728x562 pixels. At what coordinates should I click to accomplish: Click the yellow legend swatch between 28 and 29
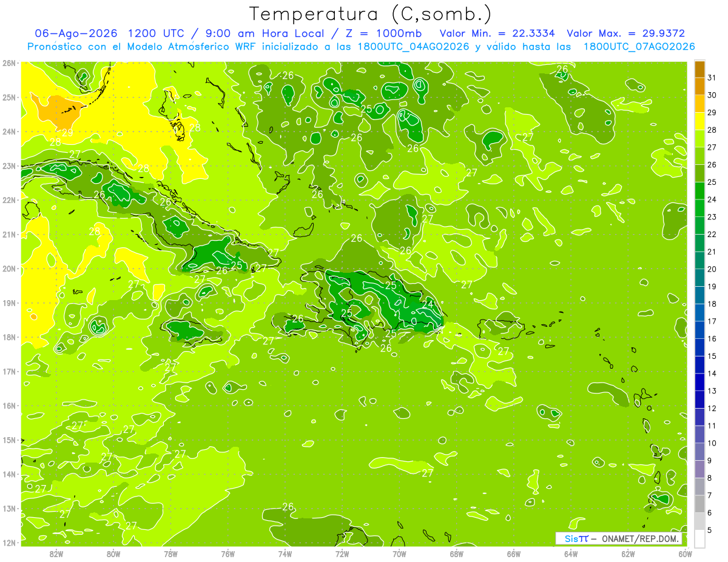[x=699, y=121]
